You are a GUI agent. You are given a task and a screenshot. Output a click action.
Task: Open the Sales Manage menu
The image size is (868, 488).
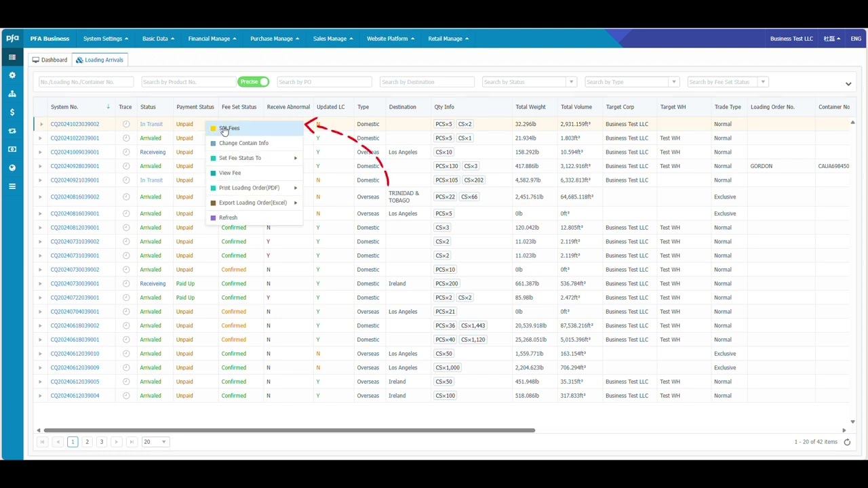point(334,39)
